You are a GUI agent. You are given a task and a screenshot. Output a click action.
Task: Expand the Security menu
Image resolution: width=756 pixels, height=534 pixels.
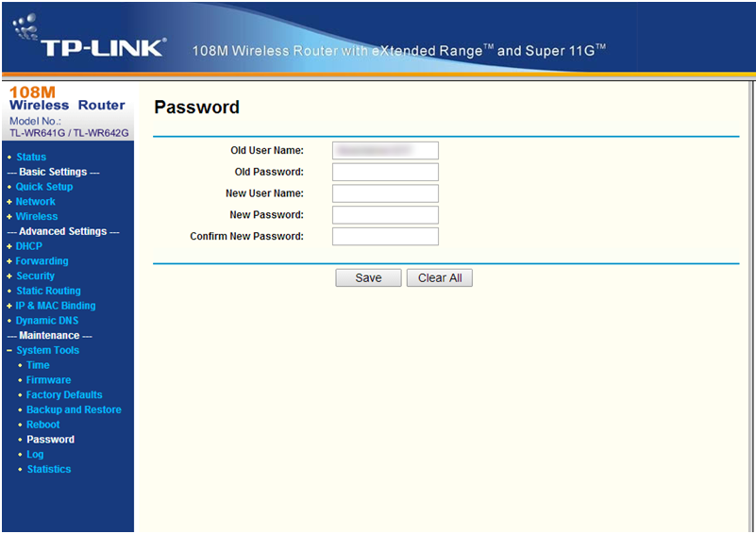tap(36, 276)
